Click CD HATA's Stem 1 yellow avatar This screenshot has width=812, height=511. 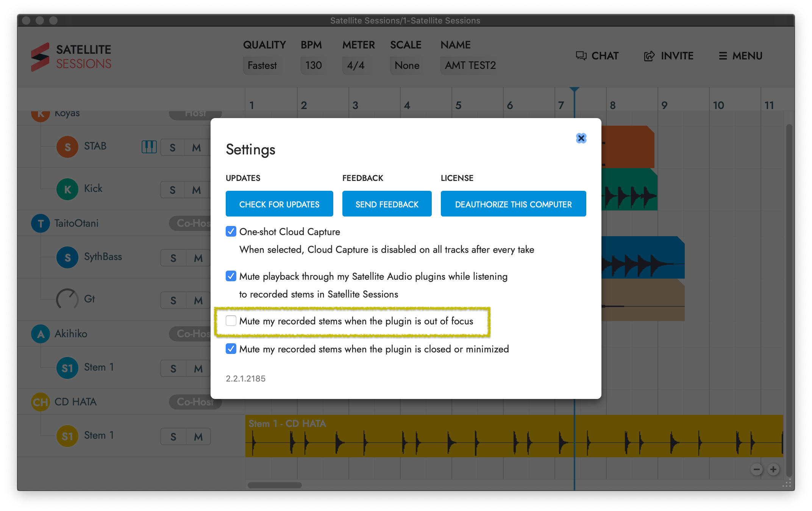coord(67,436)
